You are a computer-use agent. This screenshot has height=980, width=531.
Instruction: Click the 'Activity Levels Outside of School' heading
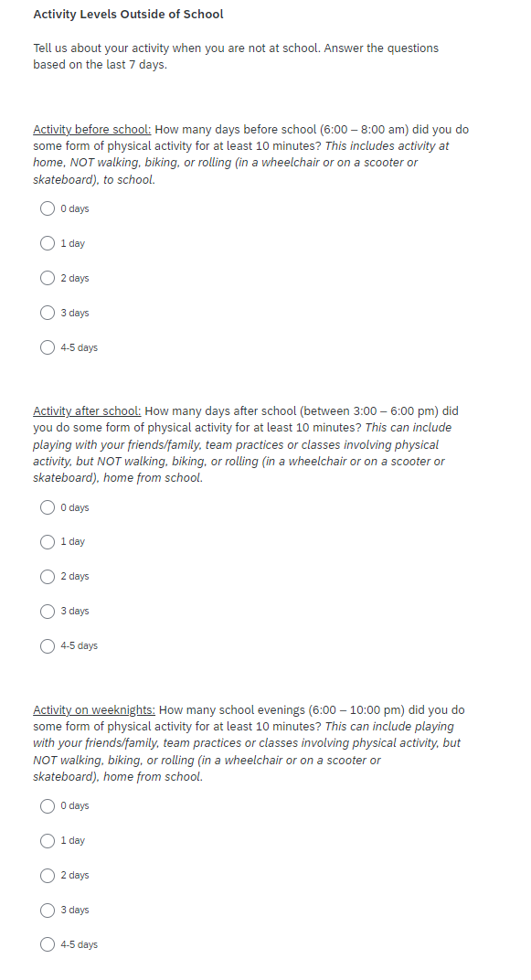coord(128,15)
